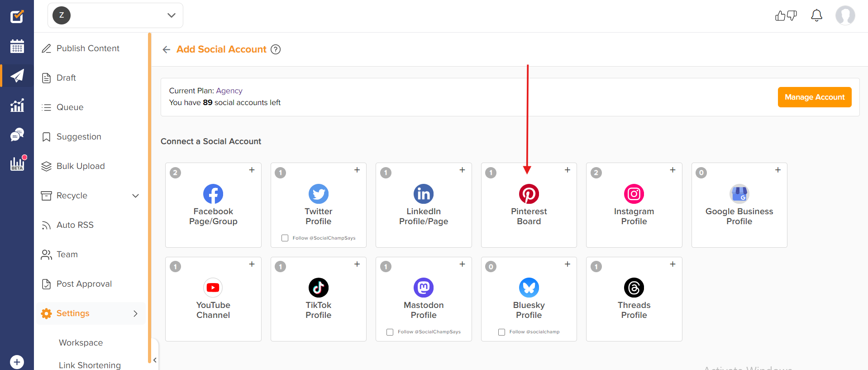Open the Social Champ logo home

coord(17,16)
